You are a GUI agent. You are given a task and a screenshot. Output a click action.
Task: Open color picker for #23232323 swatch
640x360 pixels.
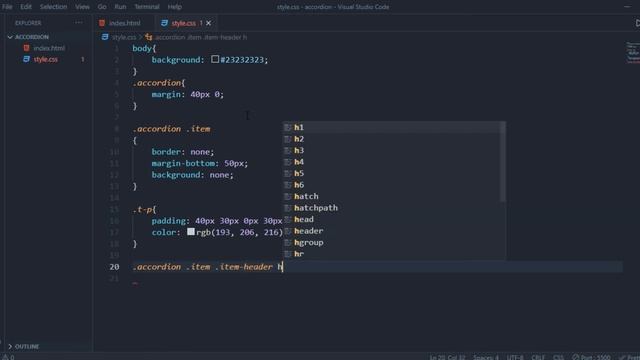click(215, 59)
